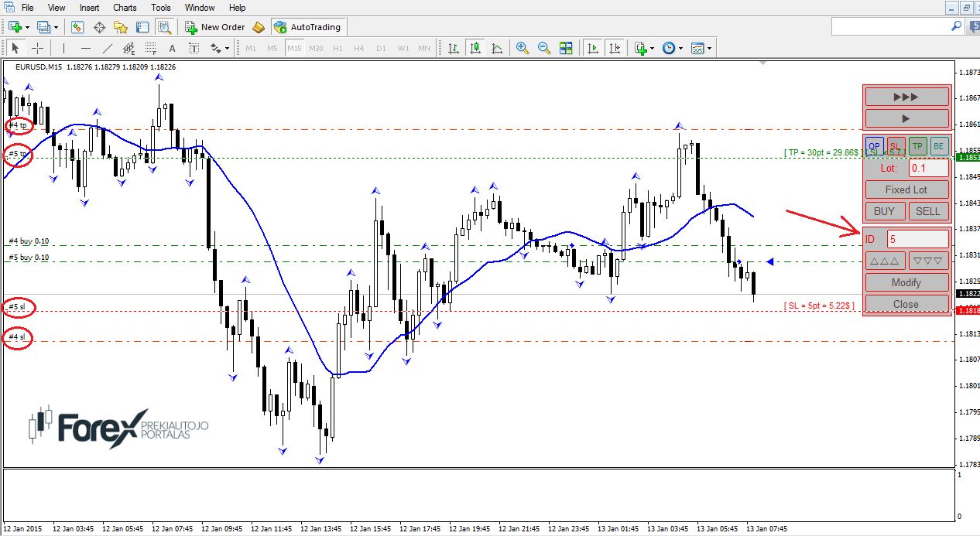
Task: Select the horizontal line drawing tool
Action: tap(86, 48)
